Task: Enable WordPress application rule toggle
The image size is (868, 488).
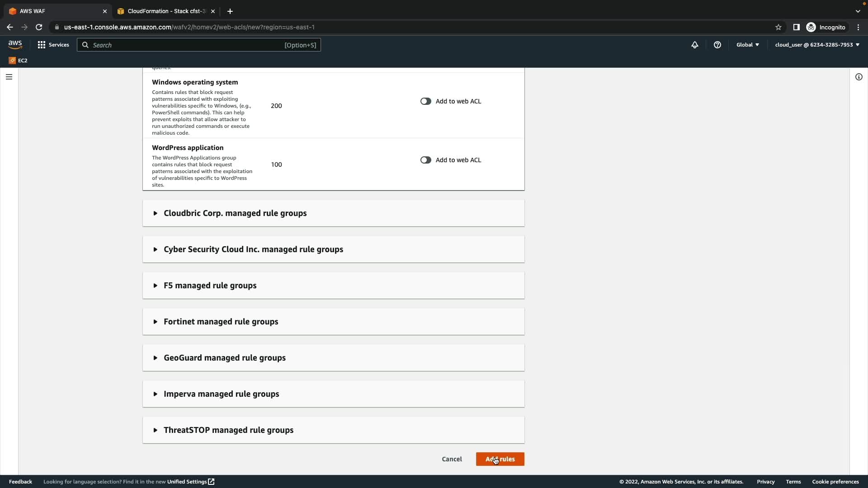Action: click(x=425, y=160)
